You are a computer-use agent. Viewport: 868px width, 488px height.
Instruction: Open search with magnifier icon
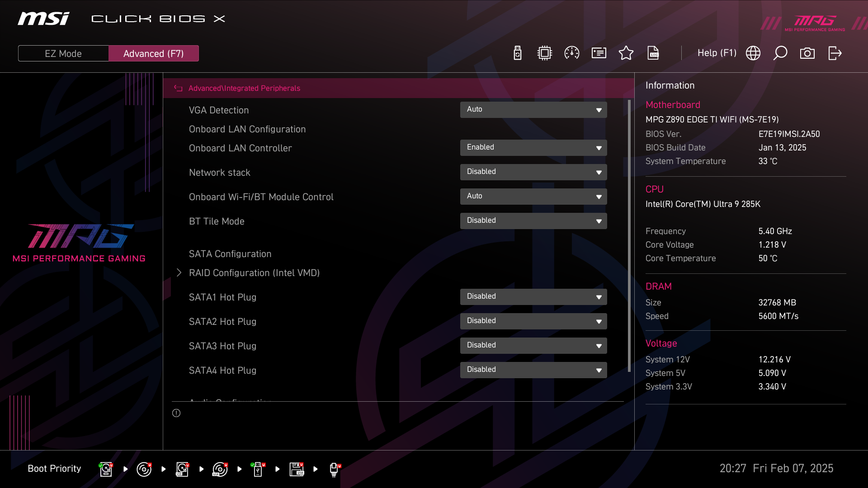780,53
